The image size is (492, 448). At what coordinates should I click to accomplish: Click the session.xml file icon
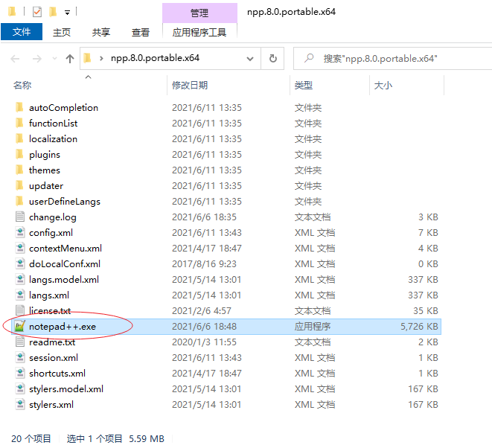pyautogui.click(x=20, y=358)
